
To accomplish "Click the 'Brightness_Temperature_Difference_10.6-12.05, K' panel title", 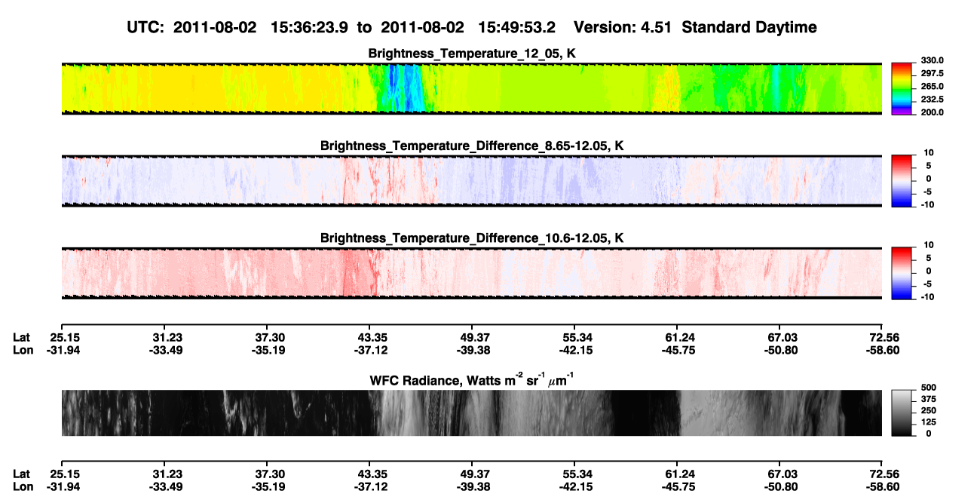I will [472, 238].
